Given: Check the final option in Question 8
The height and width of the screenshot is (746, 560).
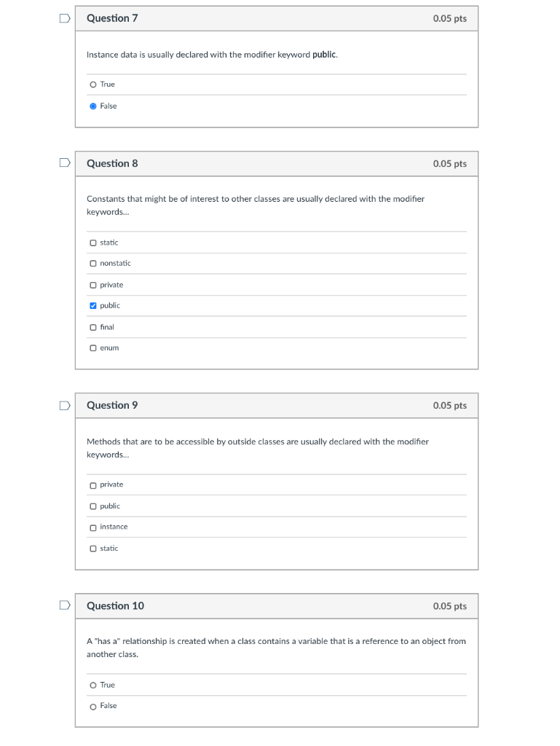Looking at the screenshot, I should pos(92,326).
